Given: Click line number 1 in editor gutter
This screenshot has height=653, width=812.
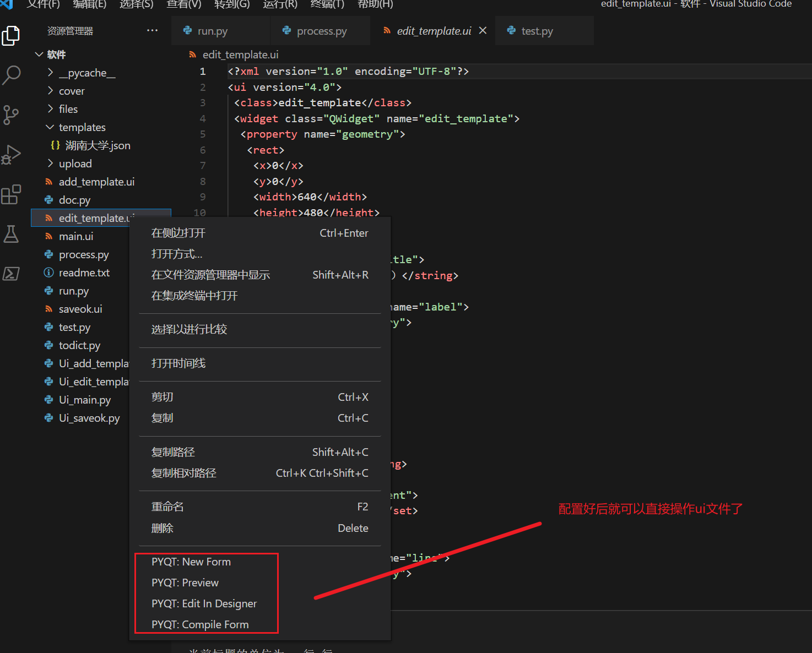Looking at the screenshot, I should point(203,71).
